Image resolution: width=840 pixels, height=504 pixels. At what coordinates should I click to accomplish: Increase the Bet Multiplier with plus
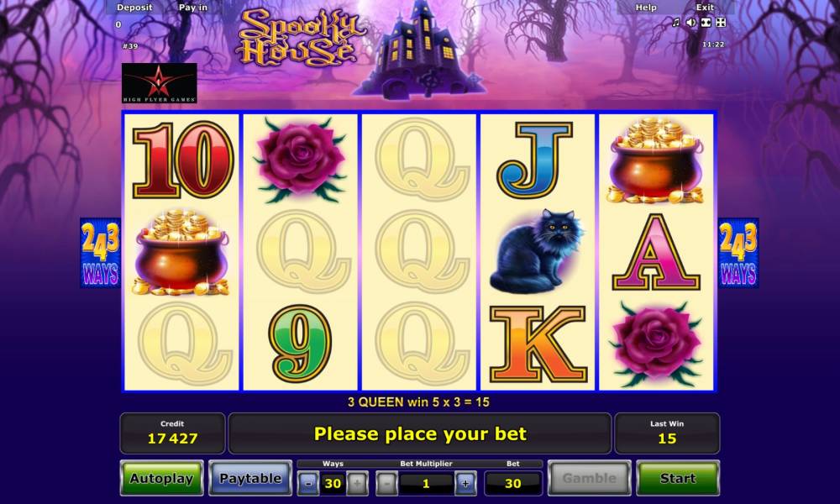tap(465, 483)
